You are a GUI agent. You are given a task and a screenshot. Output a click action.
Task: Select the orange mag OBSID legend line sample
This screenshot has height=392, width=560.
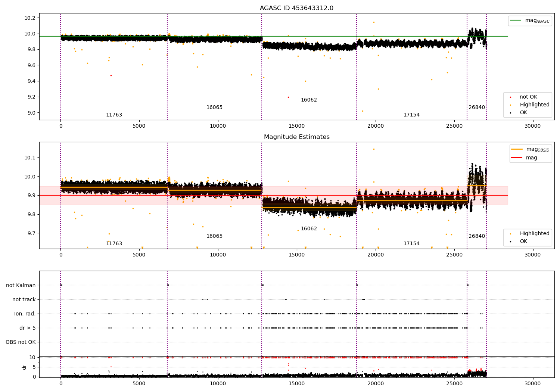click(517, 149)
